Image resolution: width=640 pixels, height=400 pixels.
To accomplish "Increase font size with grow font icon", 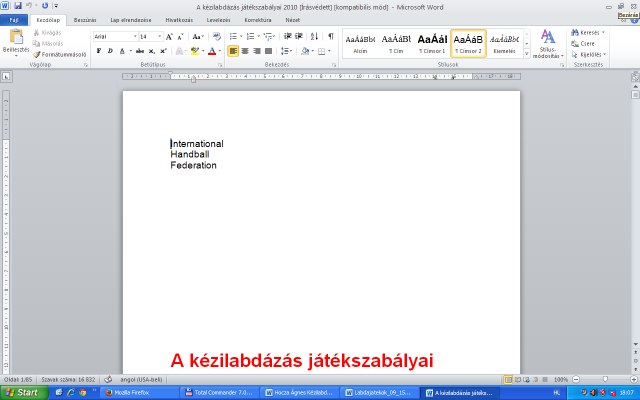I will click(x=169, y=37).
